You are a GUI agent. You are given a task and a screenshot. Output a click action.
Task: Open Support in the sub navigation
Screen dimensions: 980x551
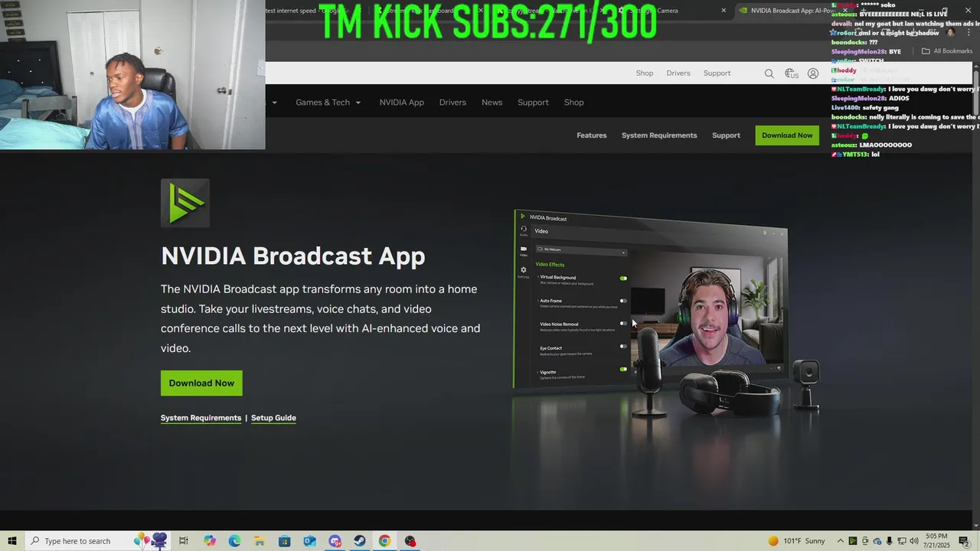(x=726, y=135)
